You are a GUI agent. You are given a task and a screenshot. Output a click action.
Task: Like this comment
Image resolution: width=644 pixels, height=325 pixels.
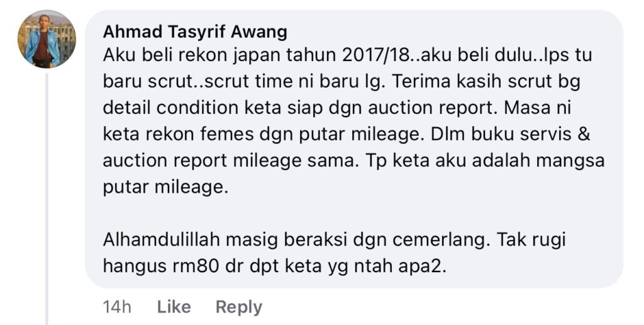(174, 307)
